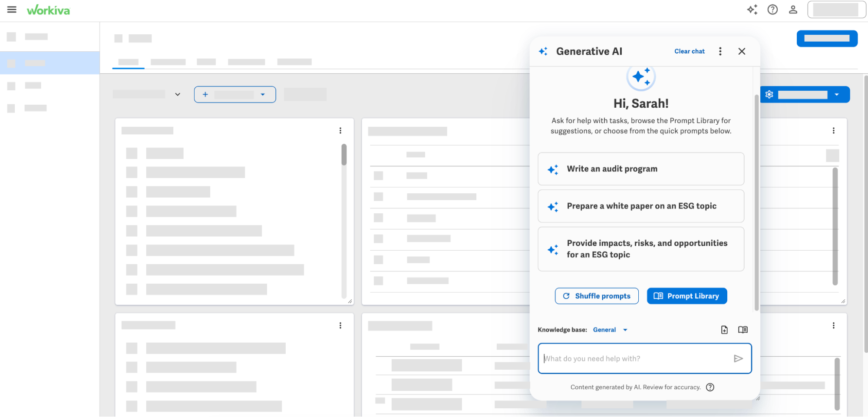Viewport: 868px width, 417px height.
Task: Select the 'Write an audit program' quick prompt
Action: click(x=641, y=169)
